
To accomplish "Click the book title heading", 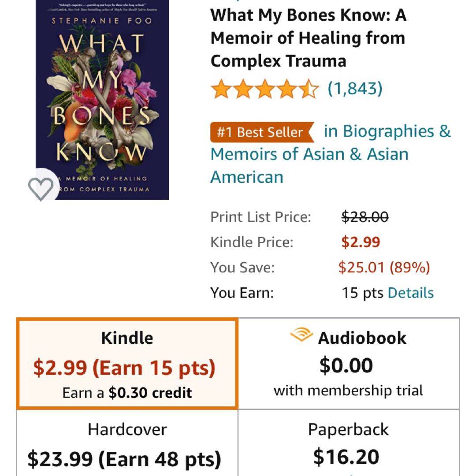I will [x=308, y=38].
